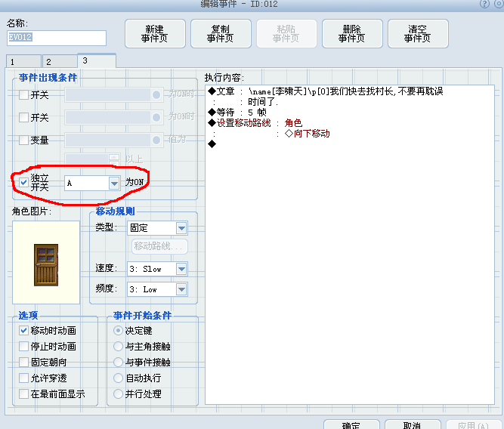Select the 决定键 trigger option
This screenshot has height=429, width=504.
tap(119, 330)
